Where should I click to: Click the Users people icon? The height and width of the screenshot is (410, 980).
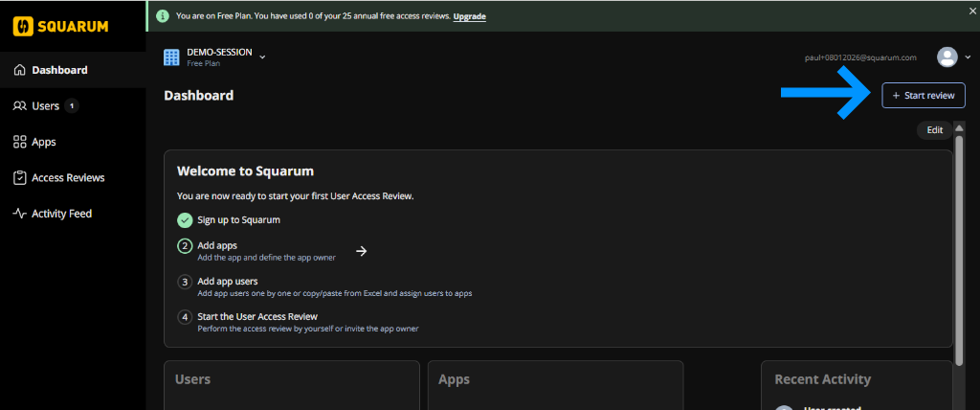coord(19,105)
